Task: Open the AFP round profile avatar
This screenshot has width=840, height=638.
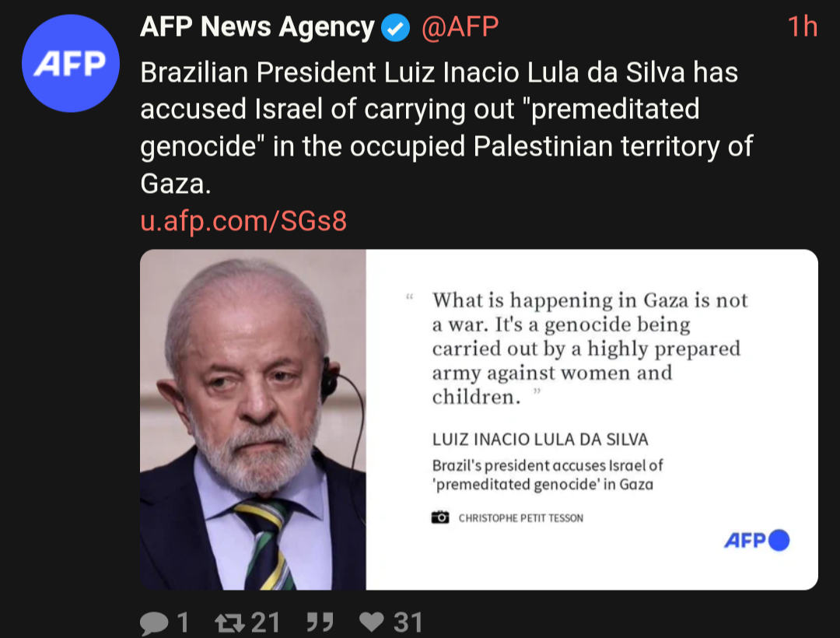Action: [71, 63]
